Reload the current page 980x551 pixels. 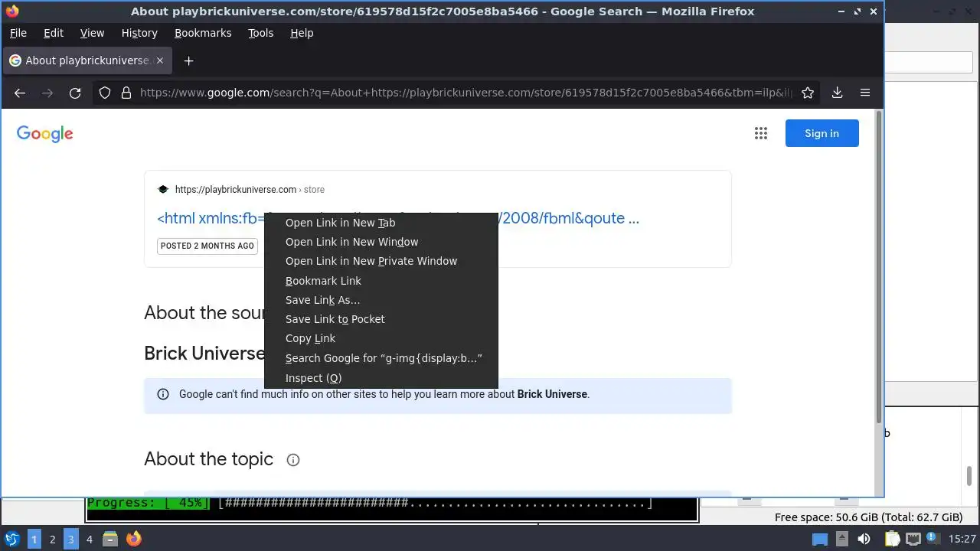75,93
